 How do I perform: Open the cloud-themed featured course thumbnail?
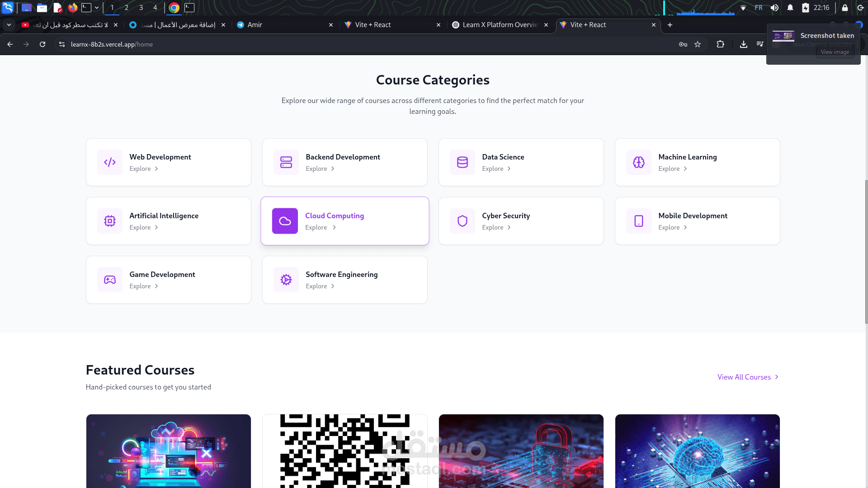169,451
